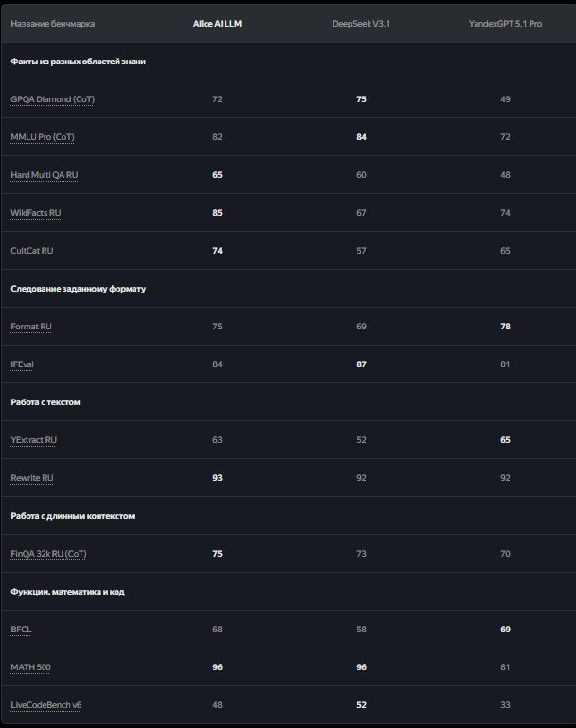576x728 pixels.
Task: Click the MATH 500 benchmark link
Action: [30, 667]
